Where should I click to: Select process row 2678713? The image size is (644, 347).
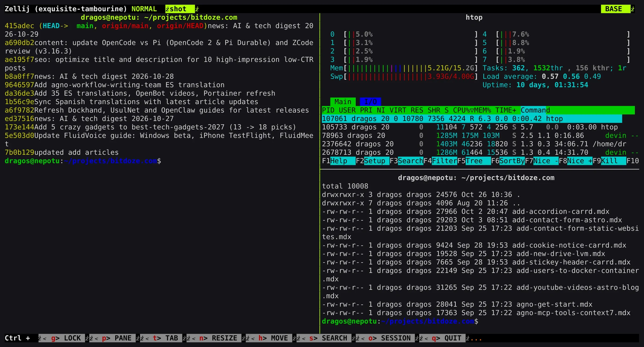[480, 152]
